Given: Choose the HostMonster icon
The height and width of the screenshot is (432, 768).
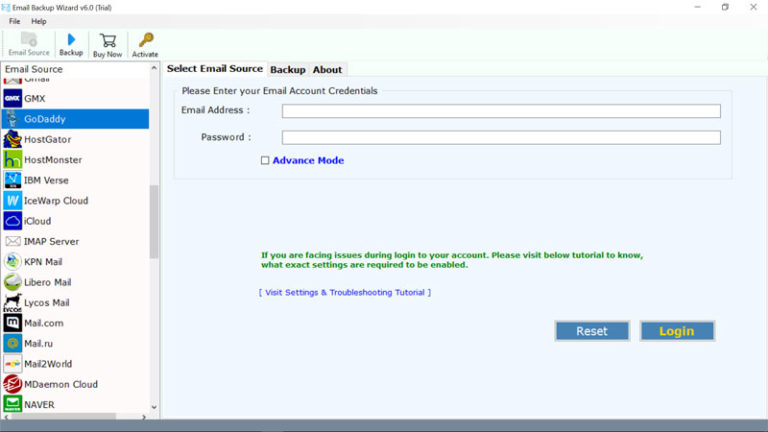Looking at the screenshot, I should click(x=13, y=160).
